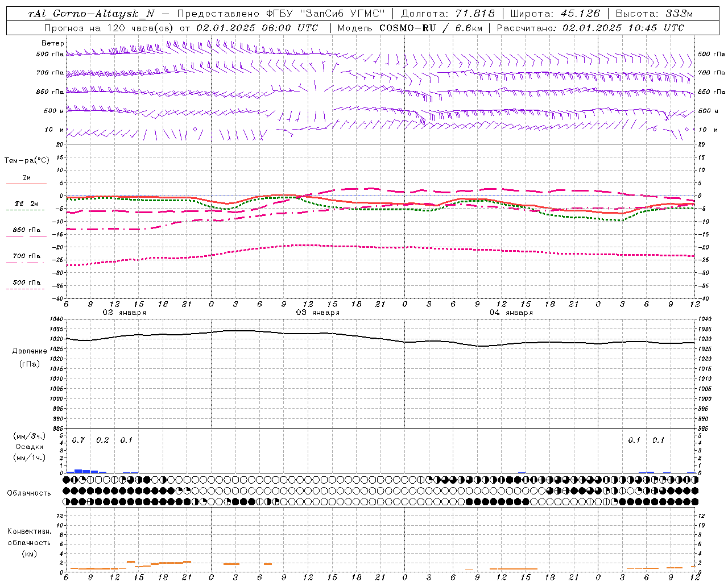Click the Ветер panel label
728x582 pixels.
pyautogui.click(x=53, y=43)
